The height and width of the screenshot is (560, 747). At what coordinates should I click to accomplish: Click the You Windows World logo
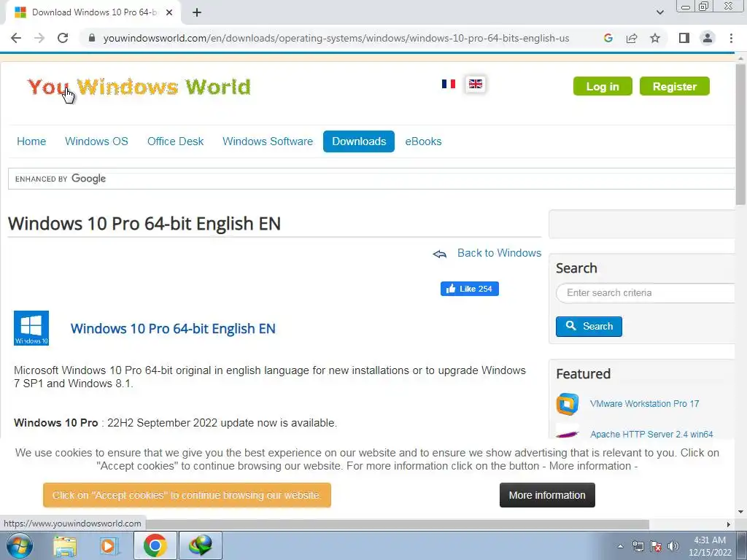point(139,87)
